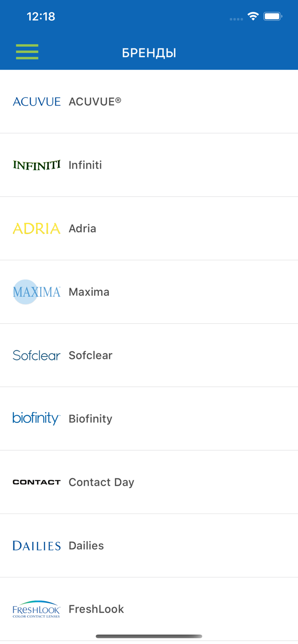Tap the Maxima brand logo
298x644 pixels.
point(37,292)
